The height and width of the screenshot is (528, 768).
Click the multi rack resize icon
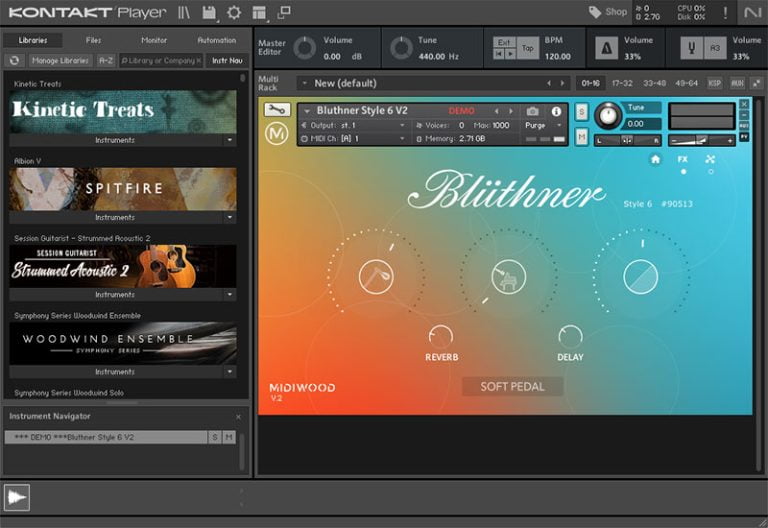[757, 83]
